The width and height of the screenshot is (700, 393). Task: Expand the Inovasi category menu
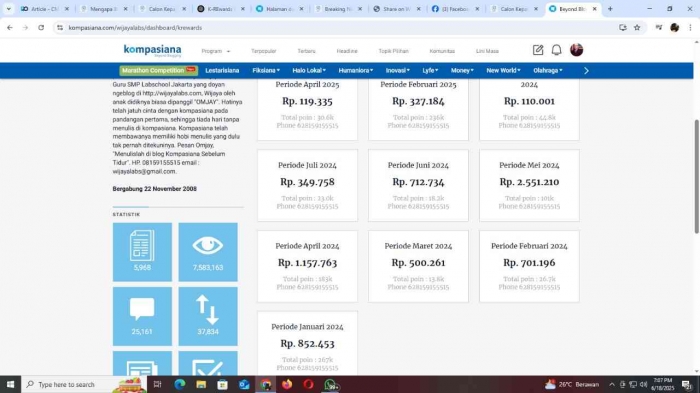tap(398, 71)
